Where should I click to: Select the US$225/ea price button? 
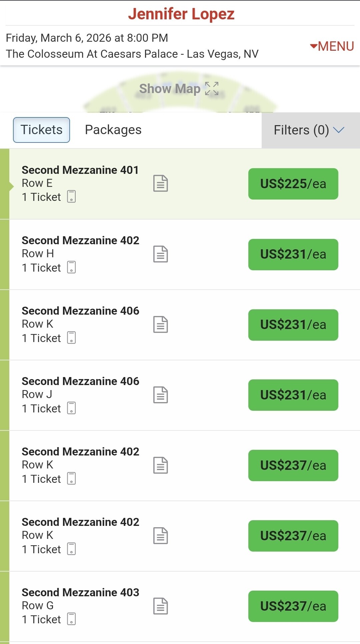pyautogui.click(x=293, y=184)
